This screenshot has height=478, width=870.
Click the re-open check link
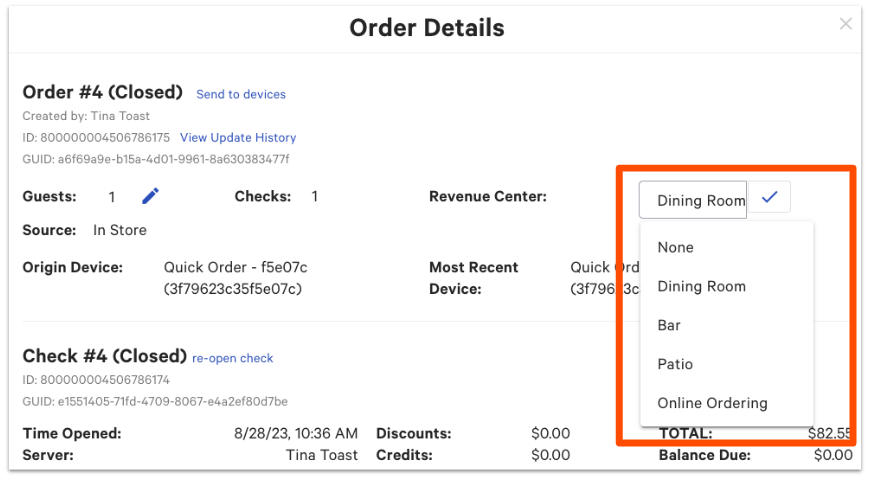pyautogui.click(x=233, y=358)
